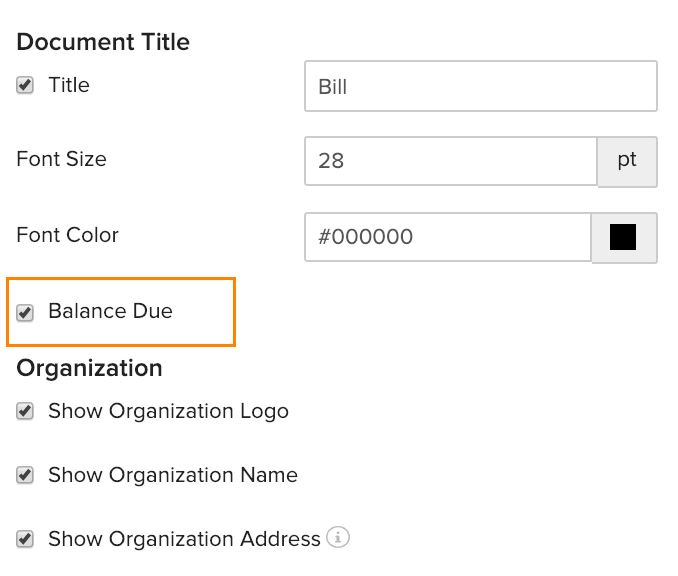Click the info icon beside Organization Address
Viewport: 678px width, 576px height.
(339, 538)
